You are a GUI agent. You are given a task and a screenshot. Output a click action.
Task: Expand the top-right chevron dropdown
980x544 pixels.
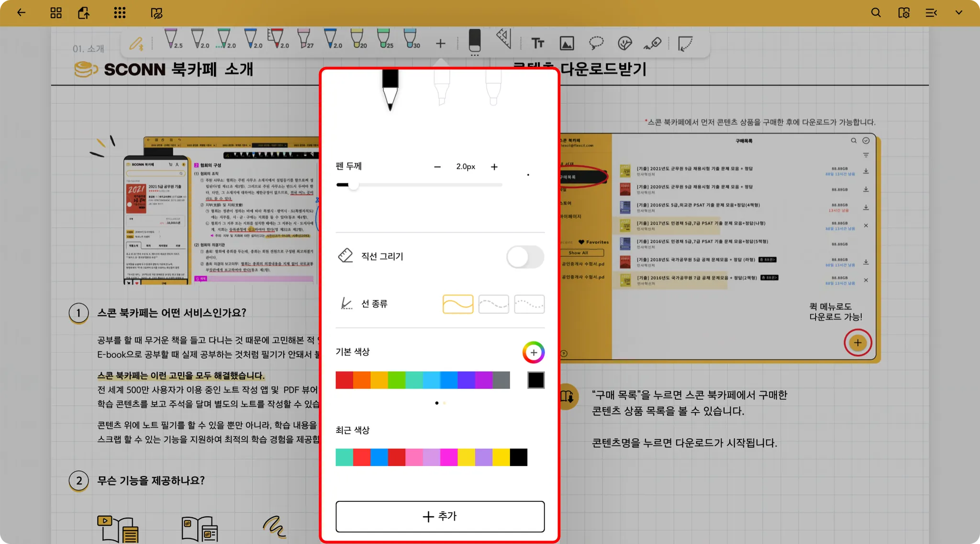(x=958, y=13)
